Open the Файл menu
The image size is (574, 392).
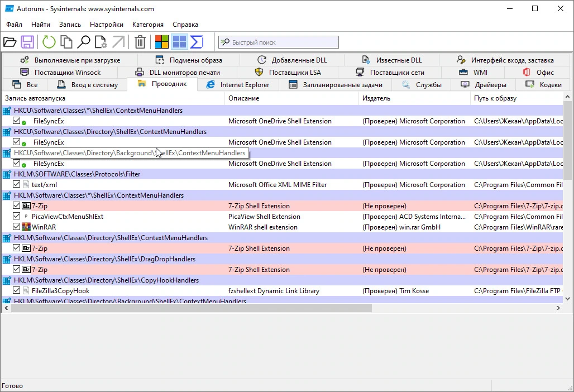(x=15, y=25)
